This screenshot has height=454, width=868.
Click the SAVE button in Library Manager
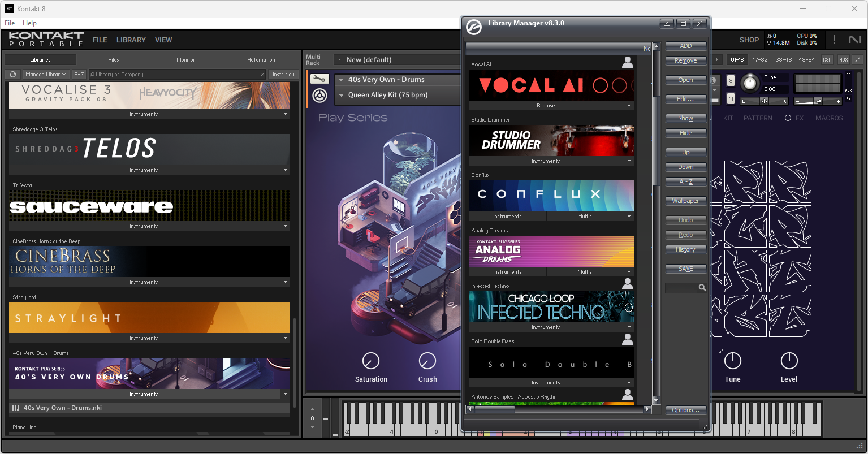pos(686,269)
